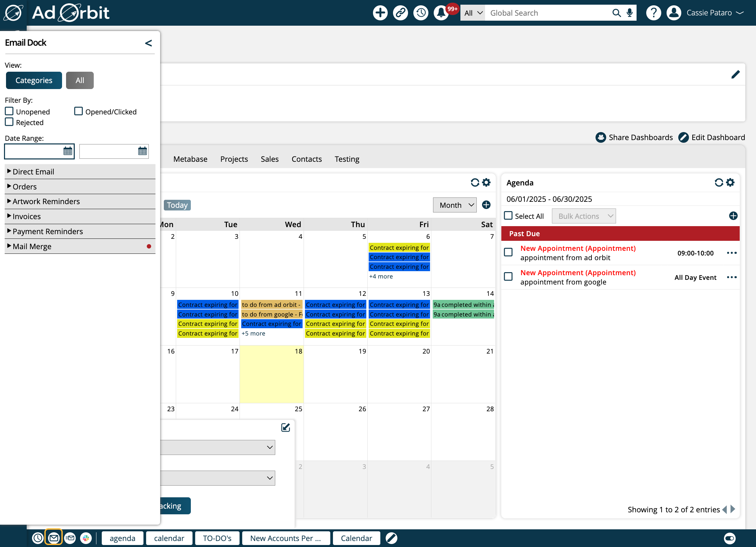Expand Direct Email category
756x547 pixels.
[80, 171]
